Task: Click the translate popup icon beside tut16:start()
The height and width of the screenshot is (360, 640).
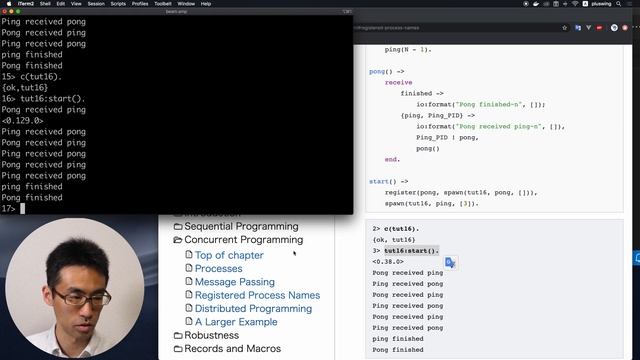Action: click(450, 262)
